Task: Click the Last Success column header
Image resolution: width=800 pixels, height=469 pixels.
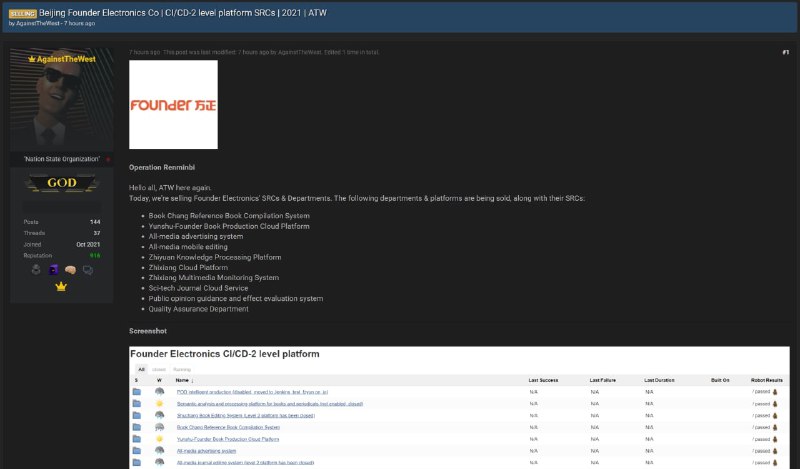Action: [x=543, y=380]
